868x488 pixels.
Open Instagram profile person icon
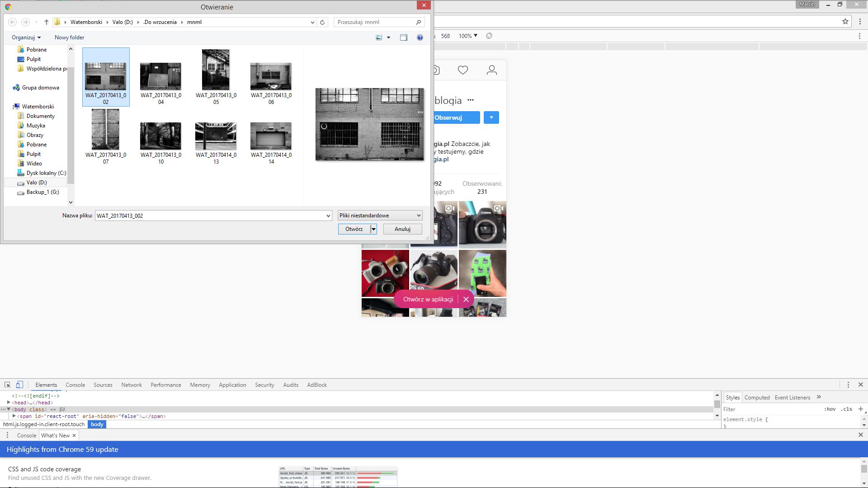pos(492,70)
